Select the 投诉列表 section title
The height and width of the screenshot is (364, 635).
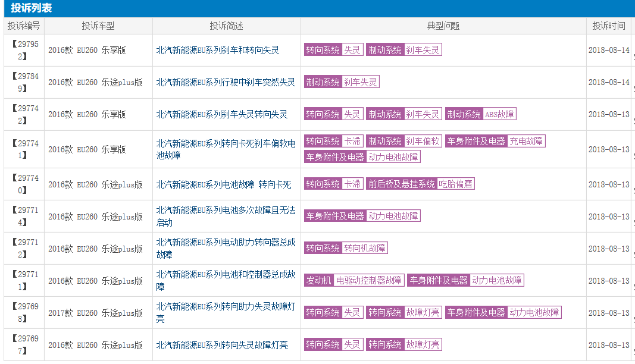31,8
